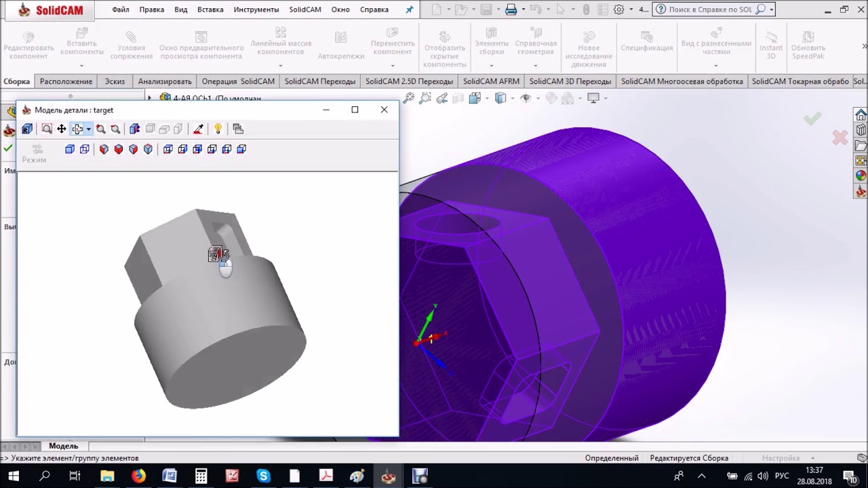Expand the settings gear dropdown arrow
The image size is (868, 488).
point(631,9)
